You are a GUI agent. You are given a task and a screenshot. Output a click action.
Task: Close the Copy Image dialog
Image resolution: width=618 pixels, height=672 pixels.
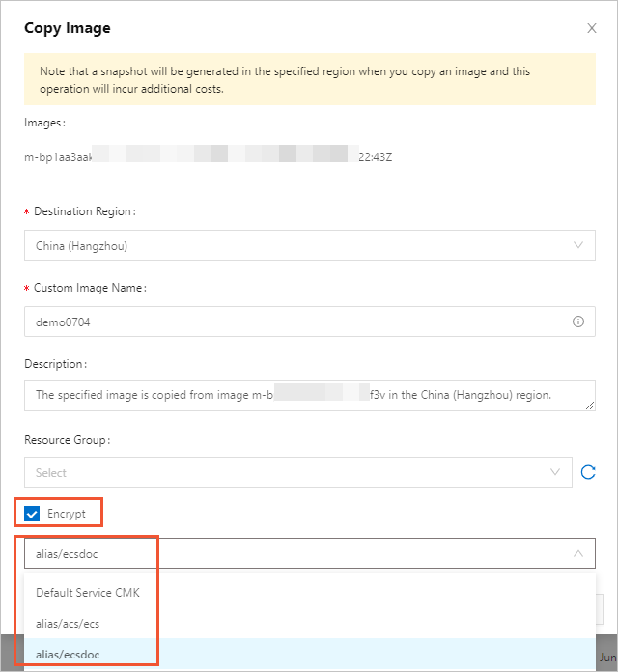point(592,28)
